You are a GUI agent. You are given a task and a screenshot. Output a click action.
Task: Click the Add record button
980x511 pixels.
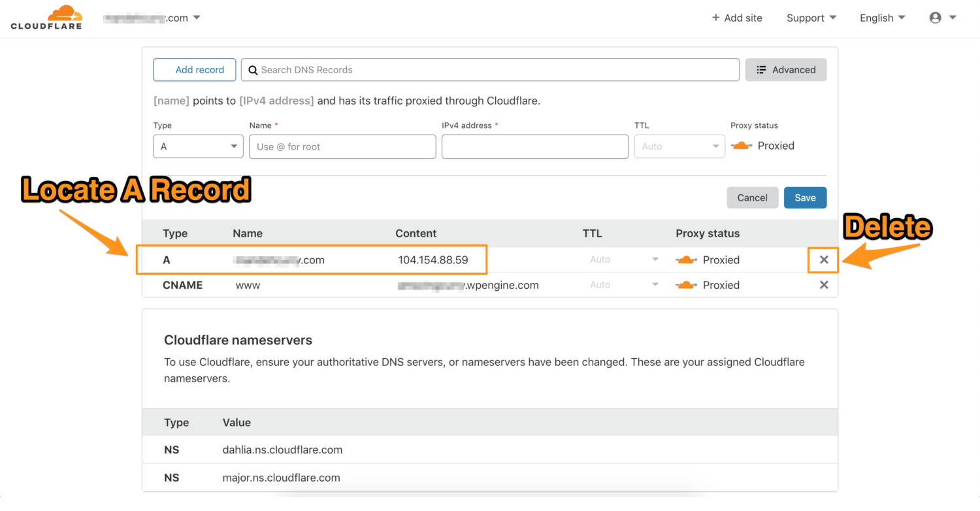[x=195, y=70]
